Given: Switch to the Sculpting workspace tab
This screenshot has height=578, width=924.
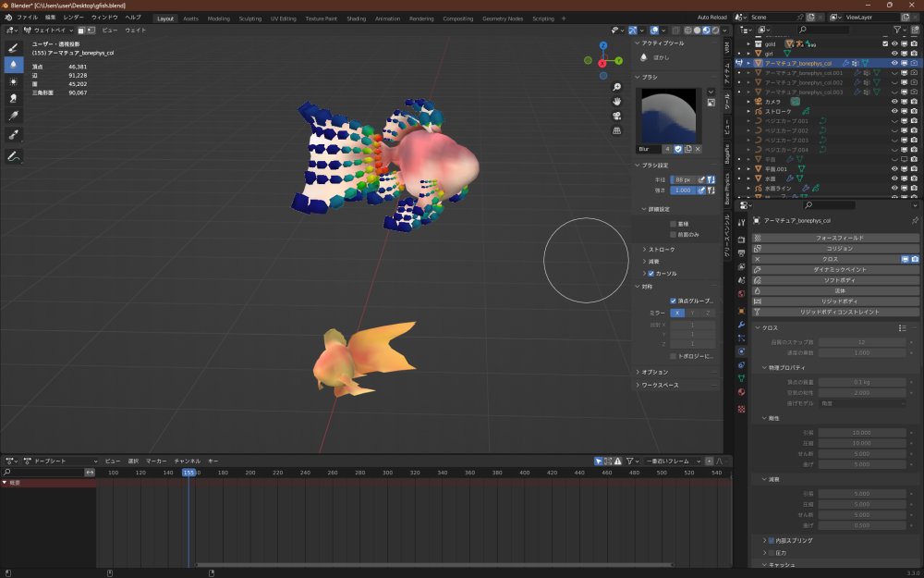Looking at the screenshot, I should [249, 18].
